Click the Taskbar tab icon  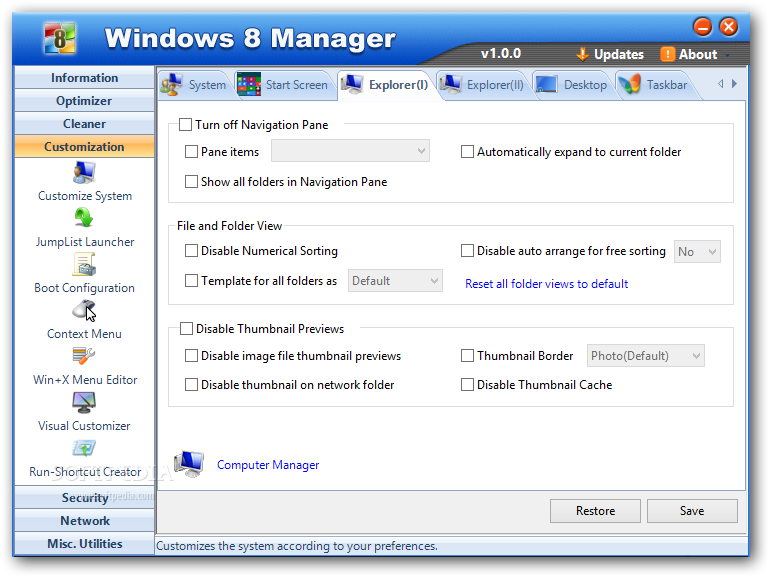(x=630, y=84)
